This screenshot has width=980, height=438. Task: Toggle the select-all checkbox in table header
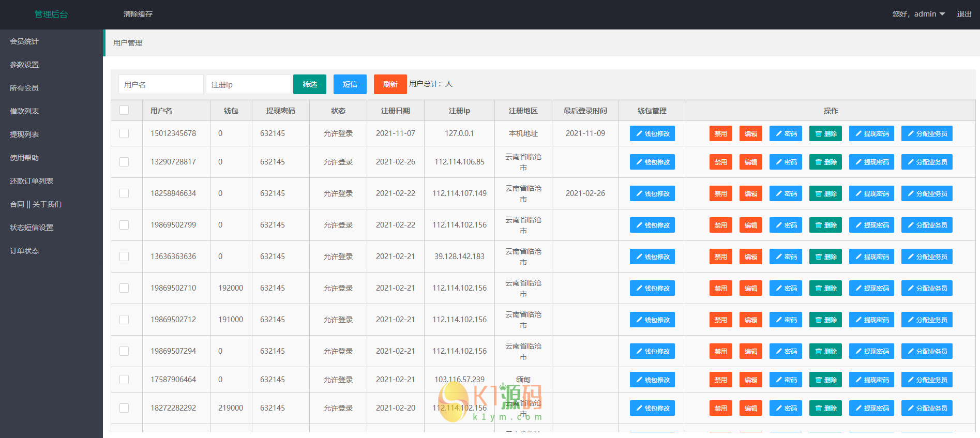(x=124, y=110)
